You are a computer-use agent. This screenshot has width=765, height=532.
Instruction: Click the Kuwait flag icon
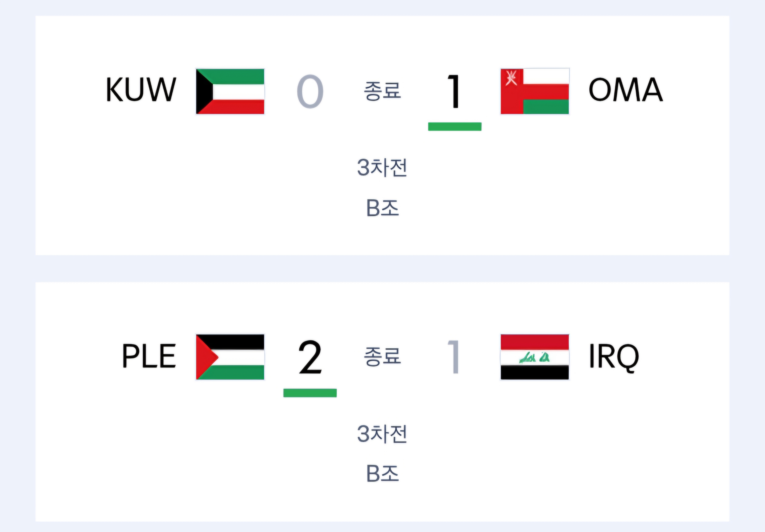[x=230, y=91]
